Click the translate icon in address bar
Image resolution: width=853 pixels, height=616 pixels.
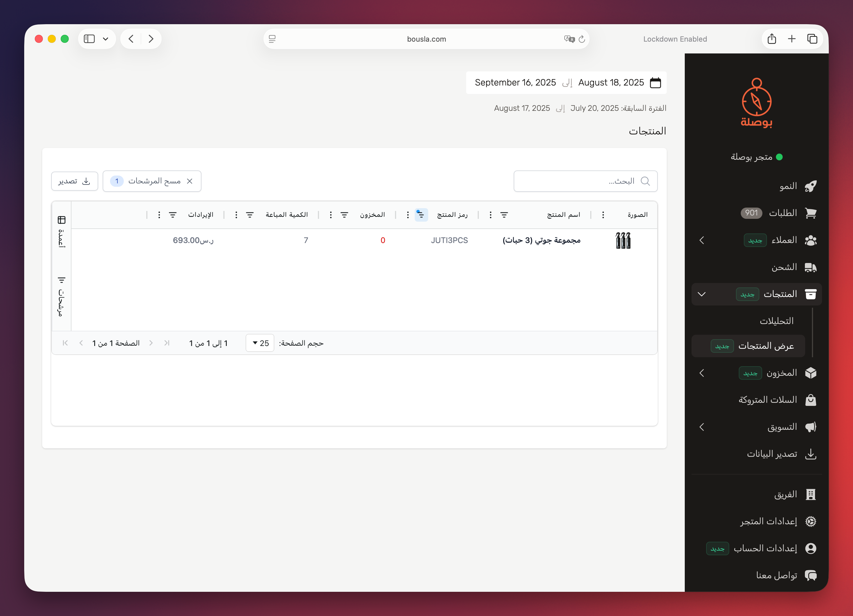pyautogui.click(x=569, y=39)
